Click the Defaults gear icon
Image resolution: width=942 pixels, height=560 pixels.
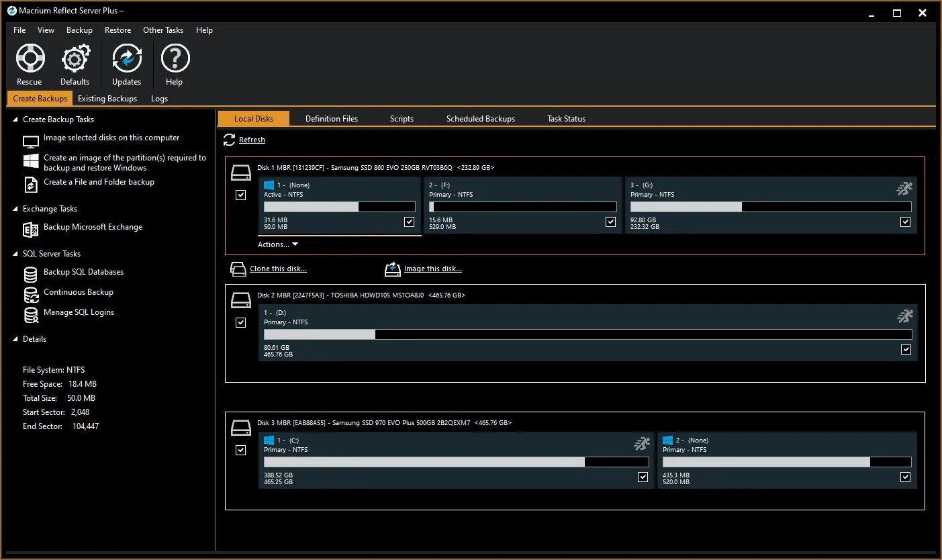point(75,64)
